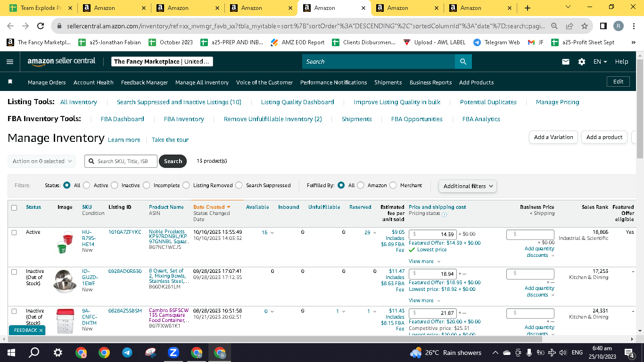Screen dimensions: 644x362
Task: Expand the Reserved 29 quantity chevron
Action: click(375, 233)
